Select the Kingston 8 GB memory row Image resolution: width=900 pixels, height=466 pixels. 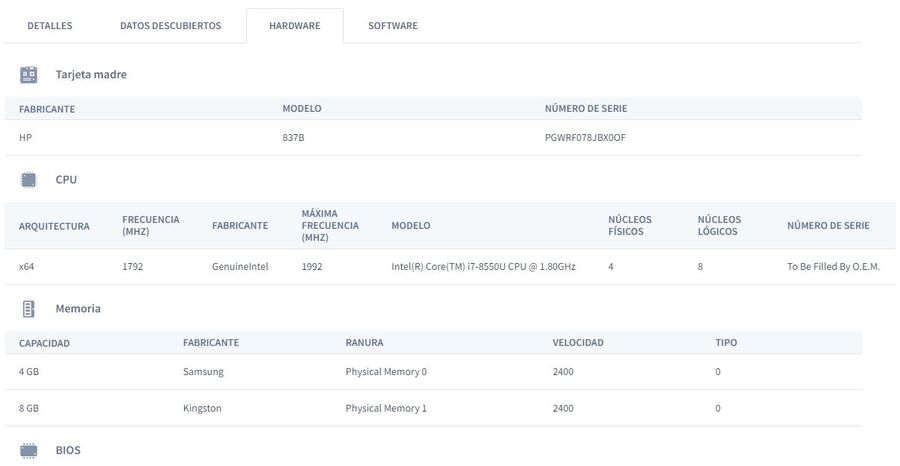[x=433, y=409]
